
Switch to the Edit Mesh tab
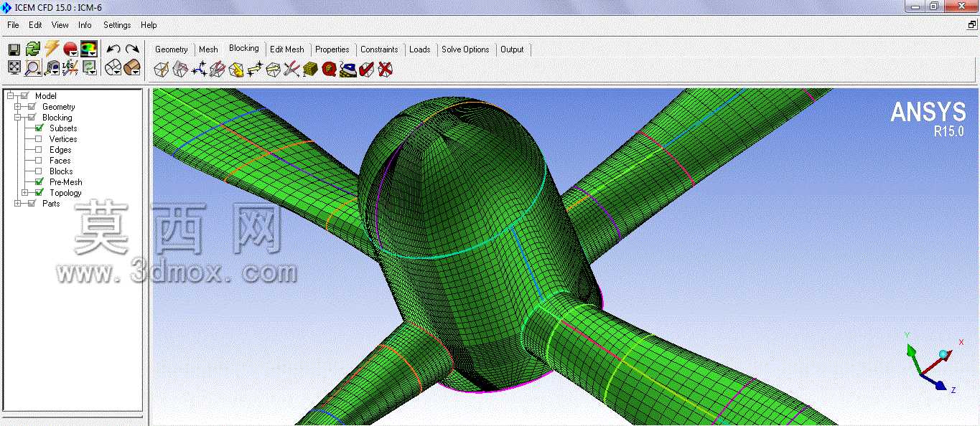click(287, 49)
